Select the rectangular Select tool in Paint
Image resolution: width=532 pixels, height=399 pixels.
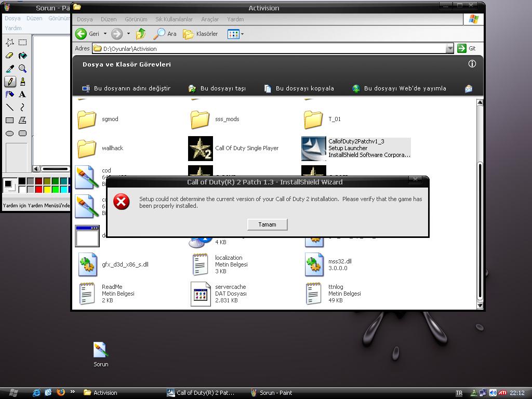click(x=23, y=43)
